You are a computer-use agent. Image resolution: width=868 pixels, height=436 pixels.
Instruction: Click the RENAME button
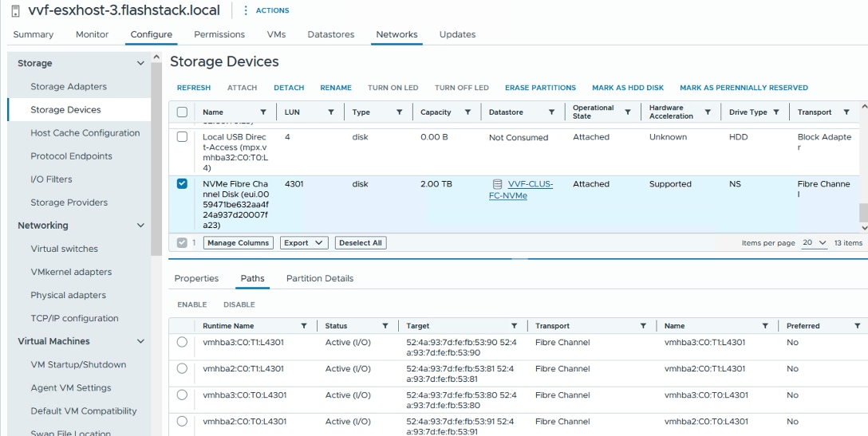(336, 88)
